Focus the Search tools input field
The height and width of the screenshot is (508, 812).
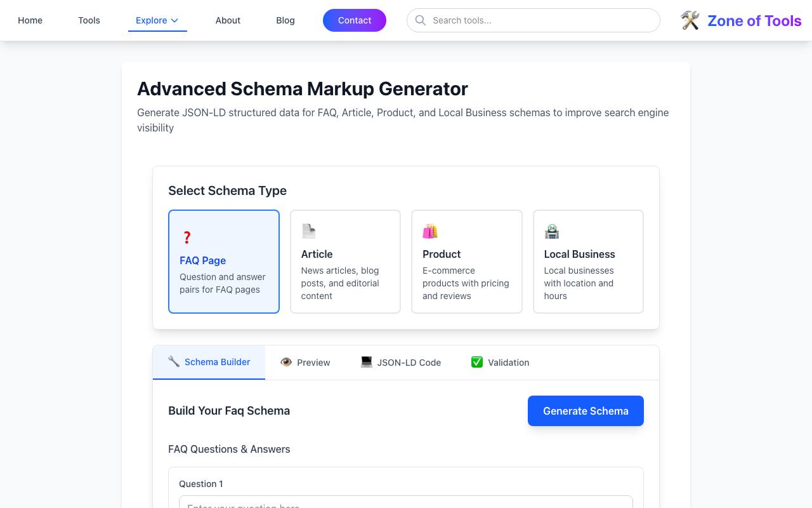(x=534, y=20)
